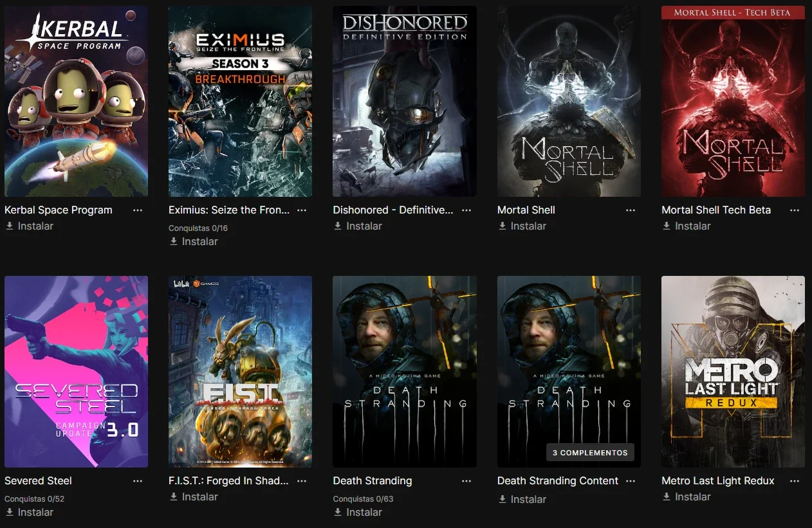The height and width of the screenshot is (528, 812).
Task: Click Instalar below Death Stranding Conquistas 0/63
Action: pyautogui.click(x=358, y=513)
